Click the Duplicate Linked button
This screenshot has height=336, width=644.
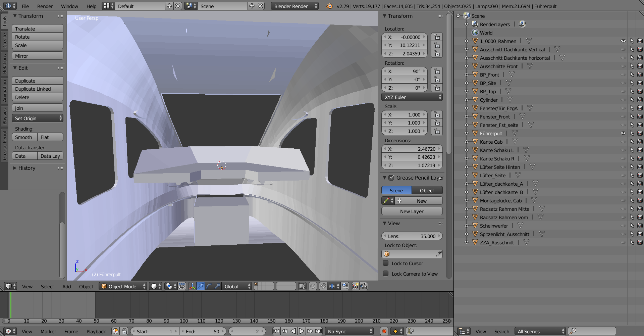click(x=37, y=89)
